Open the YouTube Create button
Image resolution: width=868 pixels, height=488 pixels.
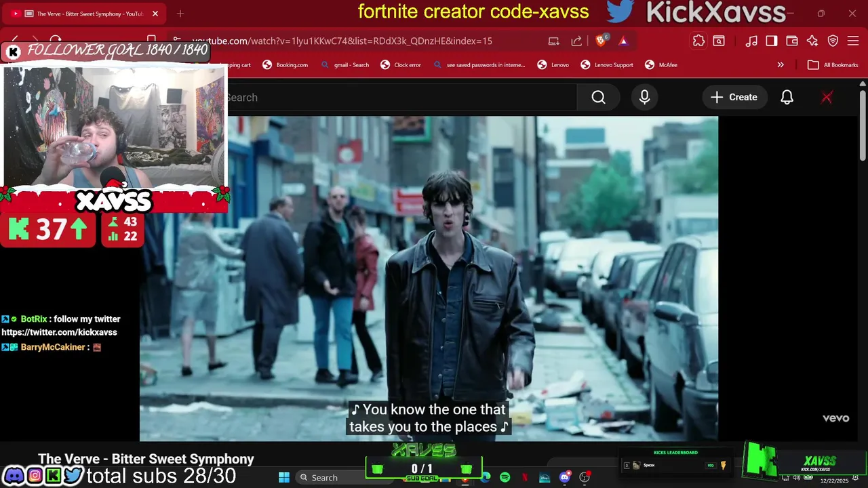coord(734,98)
